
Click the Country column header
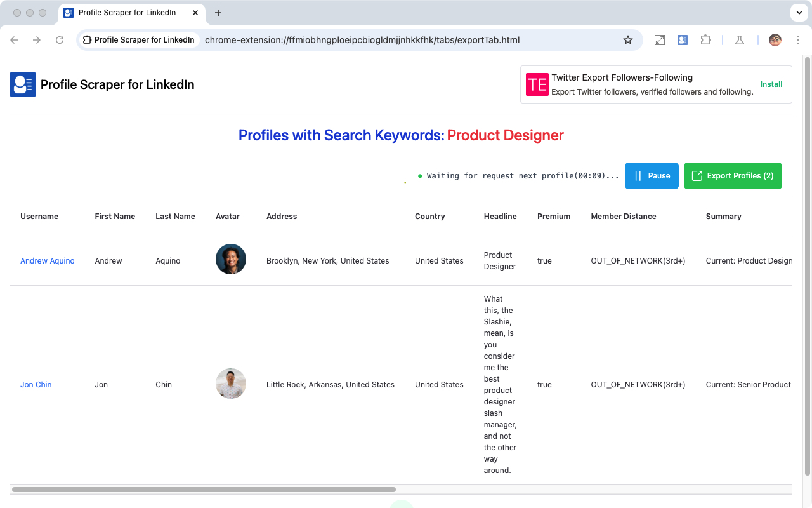coord(430,217)
